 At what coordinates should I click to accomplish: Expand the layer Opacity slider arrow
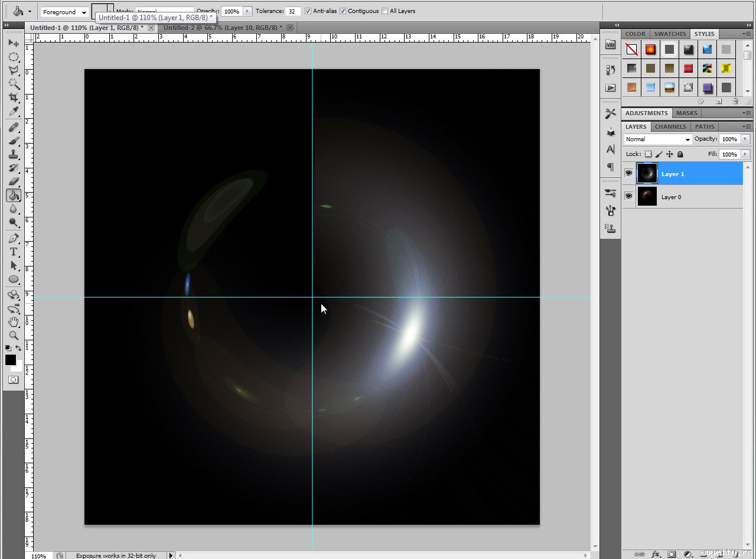pyautogui.click(x=745, y=139)
